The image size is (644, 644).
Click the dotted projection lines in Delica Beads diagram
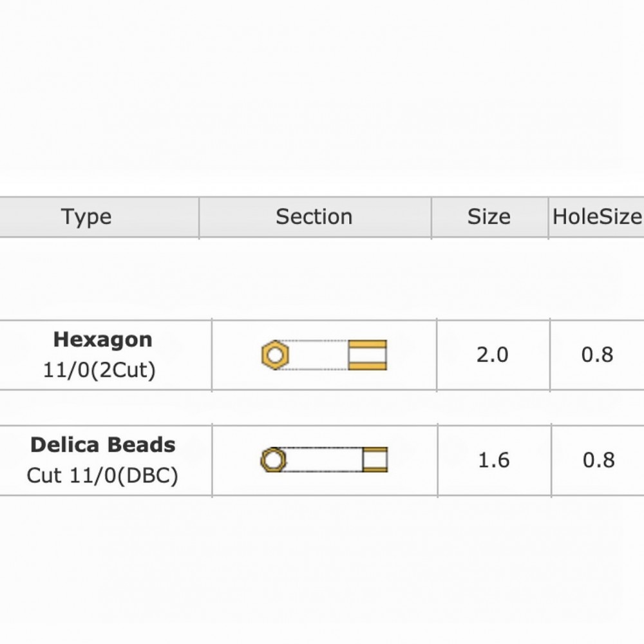[322, 460]
